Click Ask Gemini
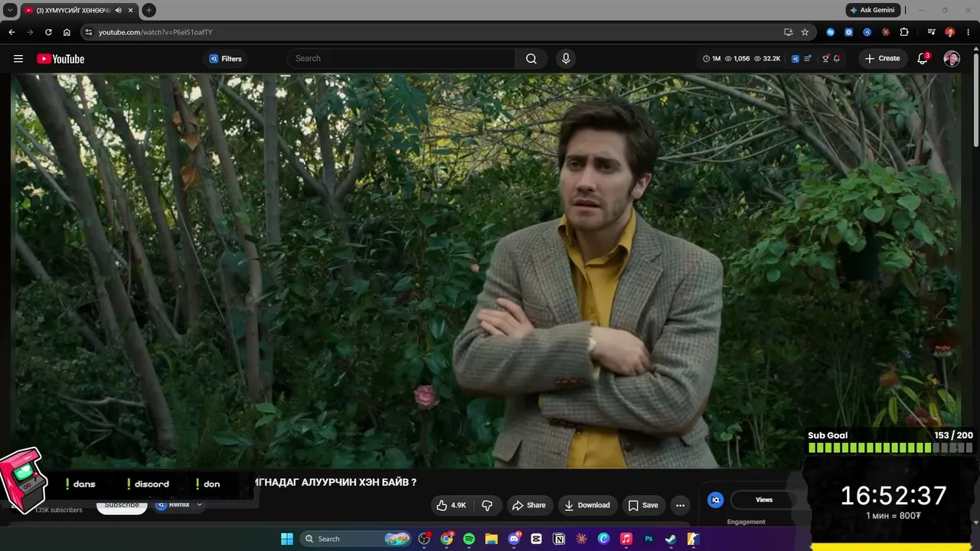 (872, 10)
